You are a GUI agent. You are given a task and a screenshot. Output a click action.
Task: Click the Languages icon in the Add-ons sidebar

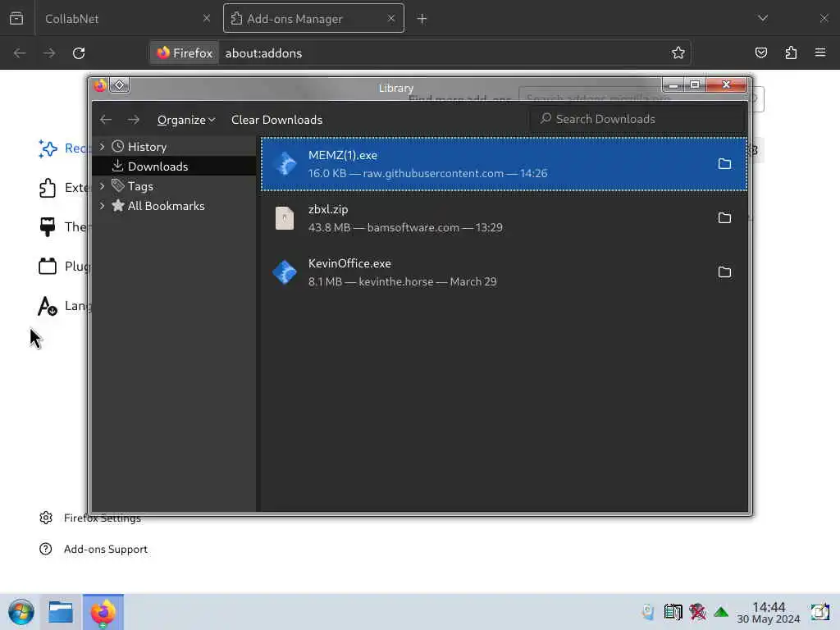click(47, 306)
